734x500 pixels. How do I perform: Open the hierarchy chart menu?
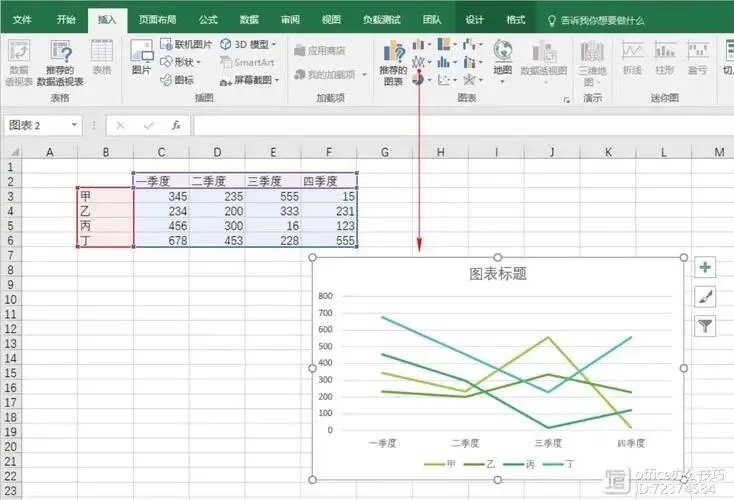click(x=447, y=44)
